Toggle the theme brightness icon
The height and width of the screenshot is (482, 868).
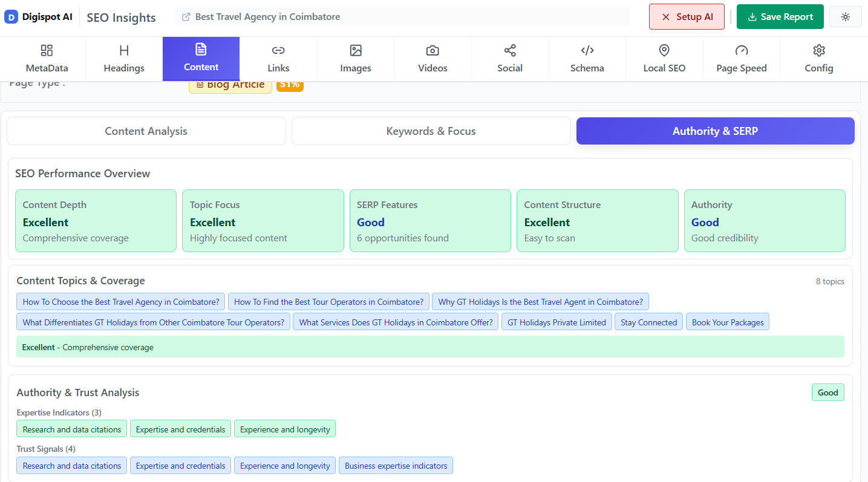coord(845,16)
